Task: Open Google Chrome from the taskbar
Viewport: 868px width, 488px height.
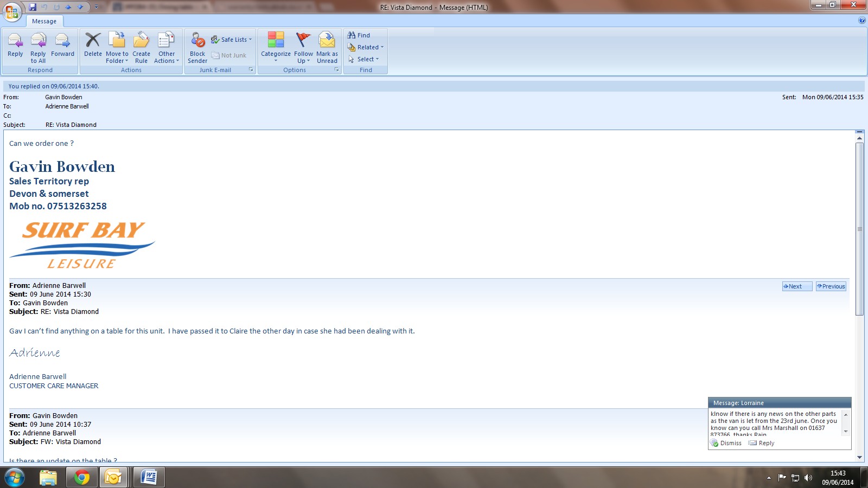Action: [81, 477]
